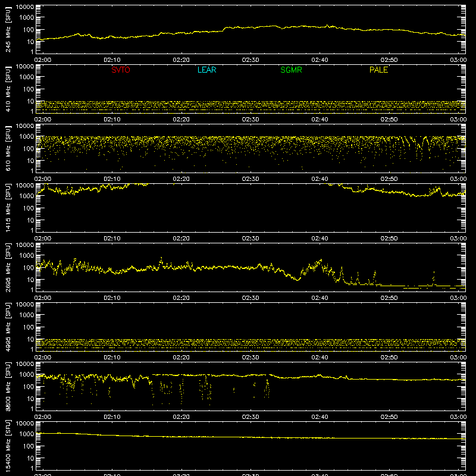Click the 1000 y-axis value on 15400 MHz plot
This screenshot has width=476, height=476.
point(27,434)
